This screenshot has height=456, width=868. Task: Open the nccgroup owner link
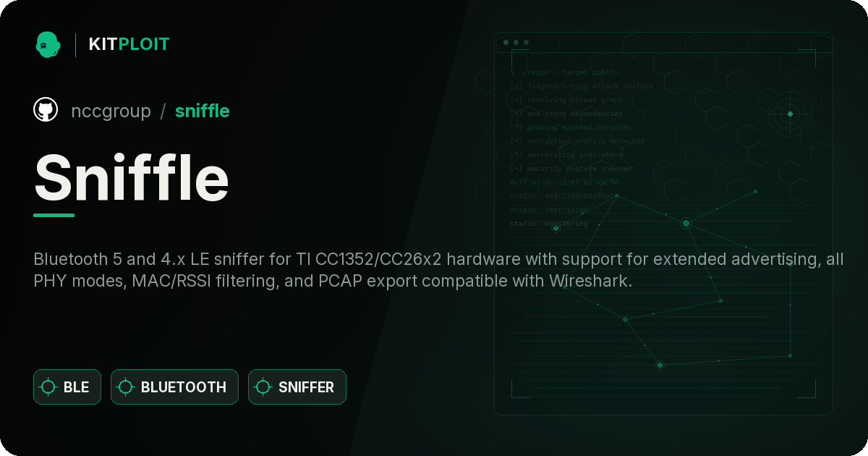[x=111, y=111]
